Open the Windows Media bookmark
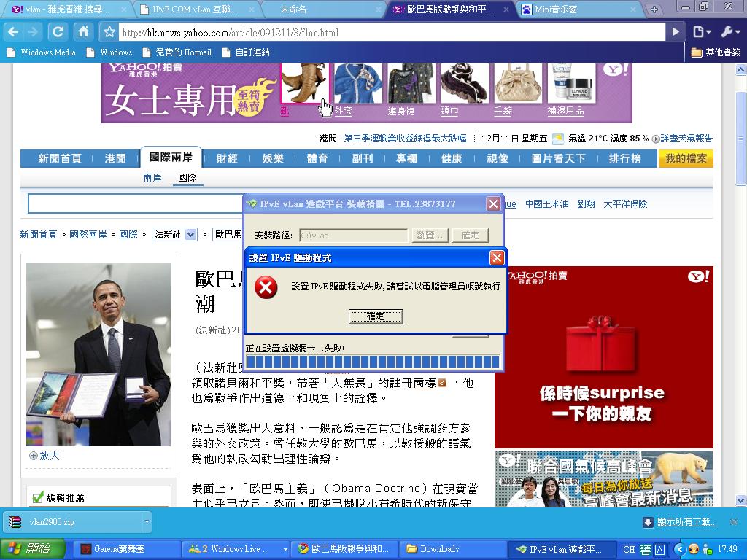747x560 pixels. pos(42,52)
